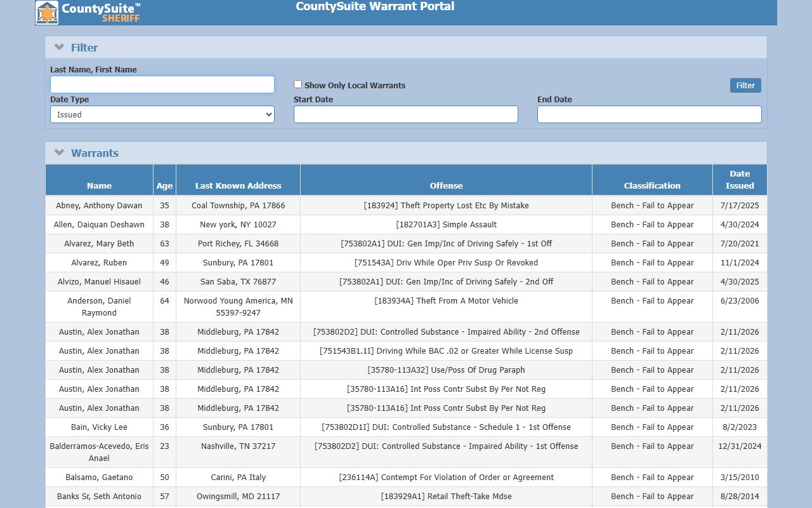This screenshot has width=812, height=508.
Task: Click date issued 4/30/2024
Action: coord(740,224)
